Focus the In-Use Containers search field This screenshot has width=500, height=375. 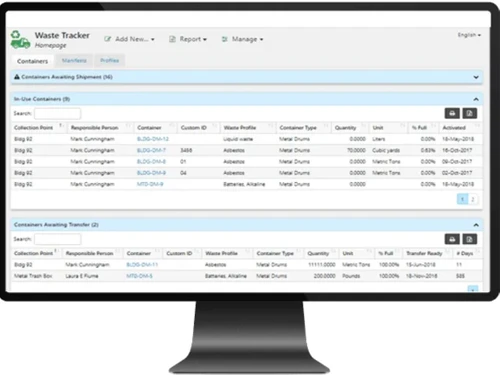[57, 113]
